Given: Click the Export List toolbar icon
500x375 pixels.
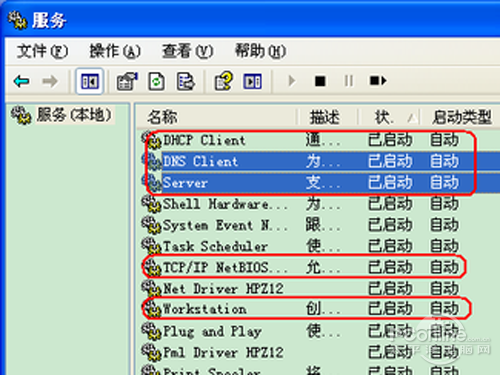Looking at the screenshot, I should (x=185, y=81).
